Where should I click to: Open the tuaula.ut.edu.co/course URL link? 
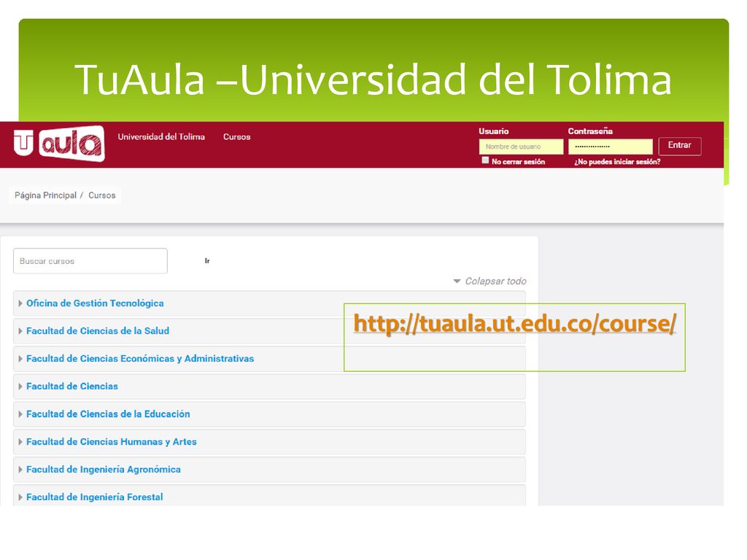[x=514, y=324]
